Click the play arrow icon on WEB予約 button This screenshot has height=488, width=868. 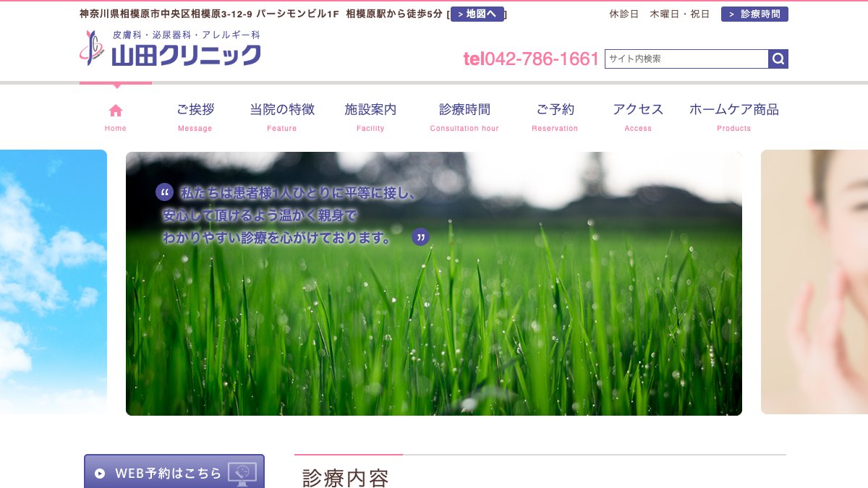point(100,474)
